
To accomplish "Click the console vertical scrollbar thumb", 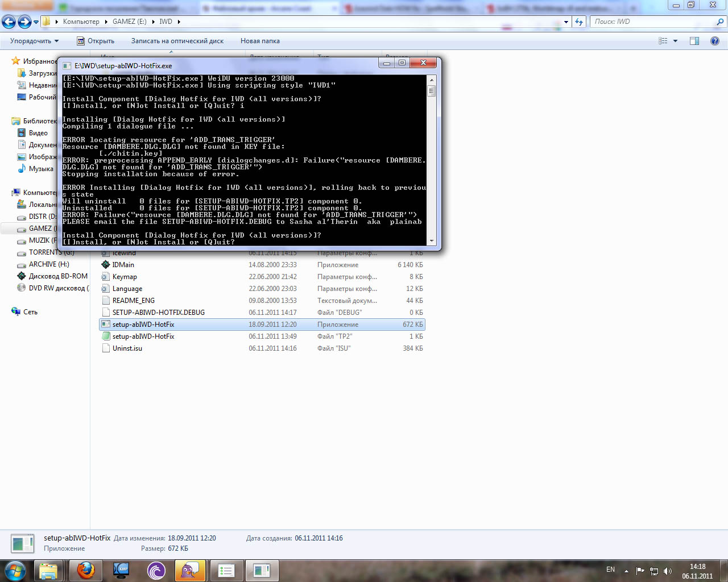I will 432,90.
